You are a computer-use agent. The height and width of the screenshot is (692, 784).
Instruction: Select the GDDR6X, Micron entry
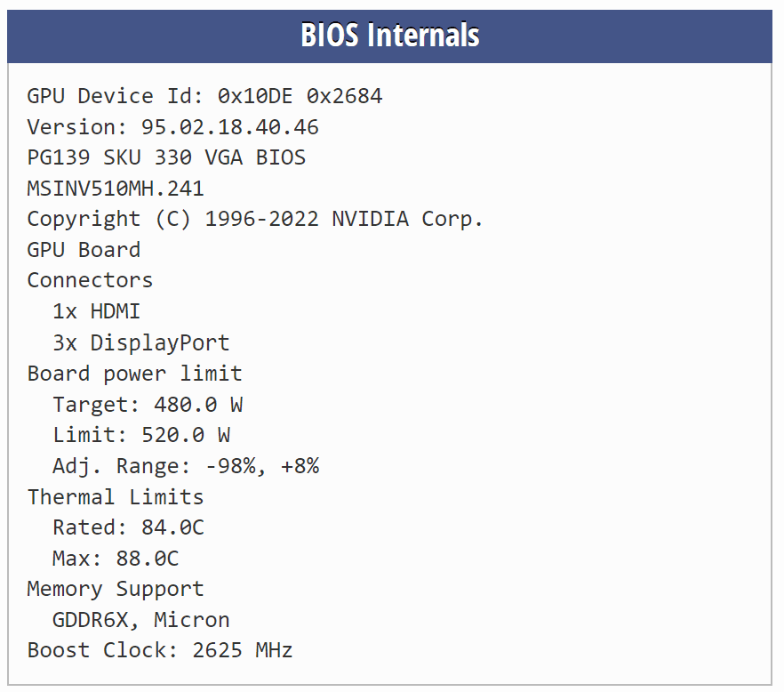coord(141,620)
